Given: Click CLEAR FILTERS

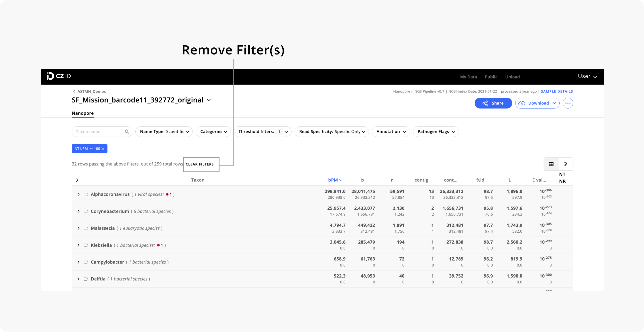Looking at the screenshot, I should [x=200, y=164].
